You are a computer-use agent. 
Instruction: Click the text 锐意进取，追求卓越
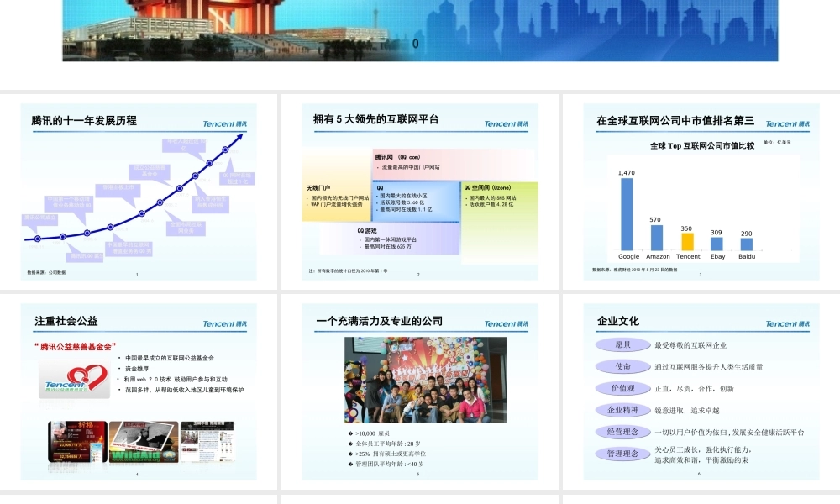click(687, 411)
